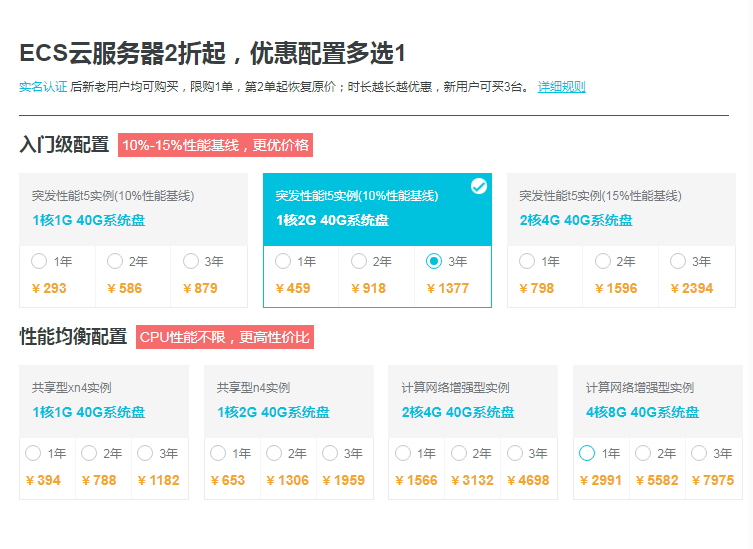Select 2年 radio priced at ¥586

[115, 261]
